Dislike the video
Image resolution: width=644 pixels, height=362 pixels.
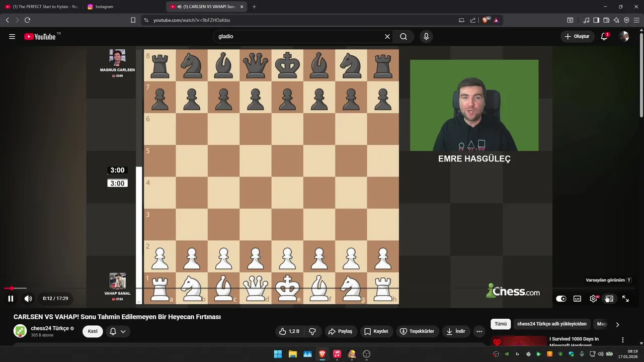(312, 331)
